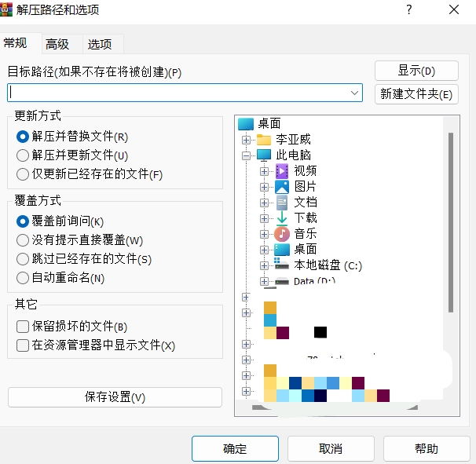
Task: Select root 桌面 label in tree
Action: click(x=269, y=124)
